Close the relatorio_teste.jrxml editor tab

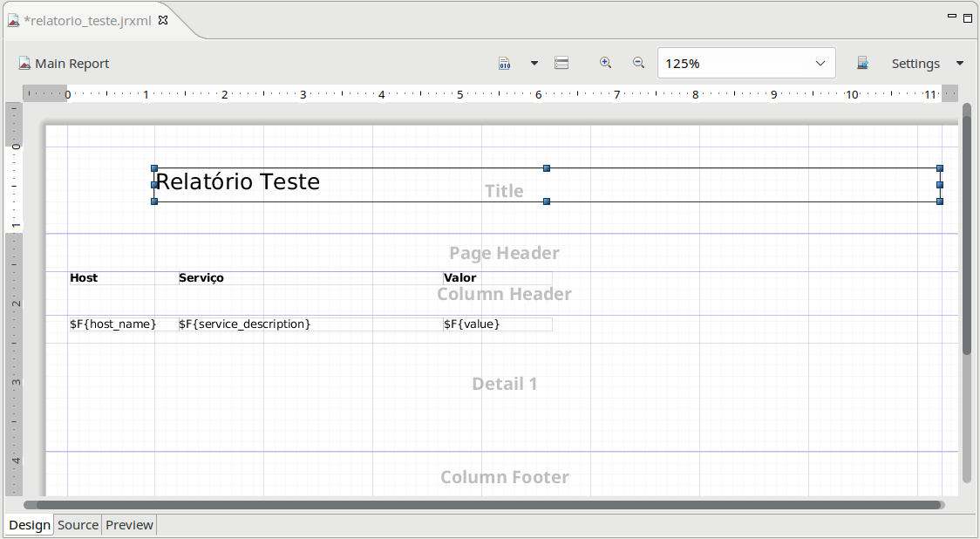click(x=163, y=20)
